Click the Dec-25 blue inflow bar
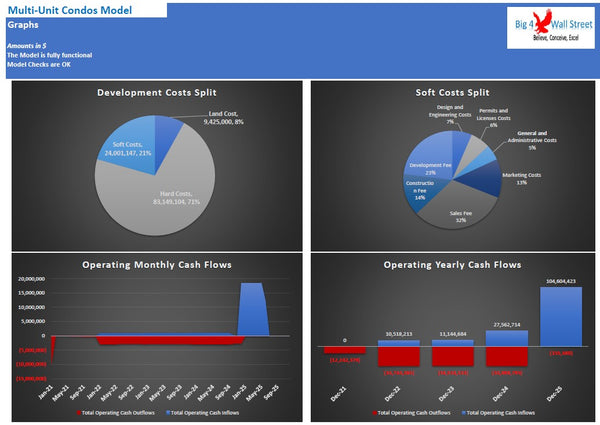Image resolution: width=600 pixels, height=425 pixels. pos(560,318)
